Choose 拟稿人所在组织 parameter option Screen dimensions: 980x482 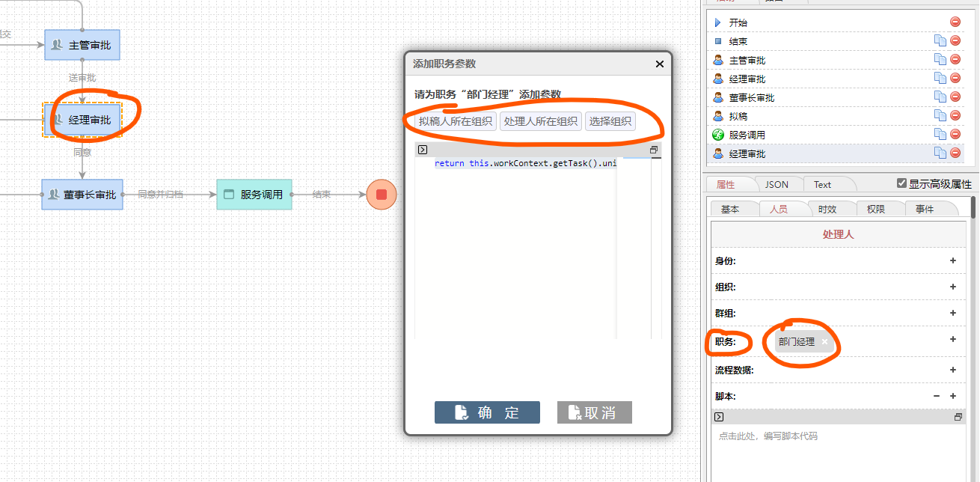tap(456, 121)
